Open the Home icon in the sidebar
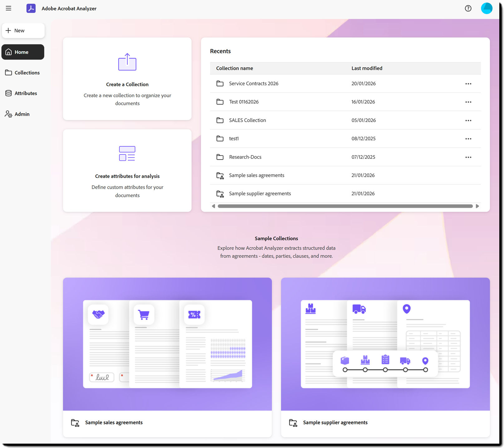Screen dimensions: 504x448 pyautogui.click(x=8, y=52)
